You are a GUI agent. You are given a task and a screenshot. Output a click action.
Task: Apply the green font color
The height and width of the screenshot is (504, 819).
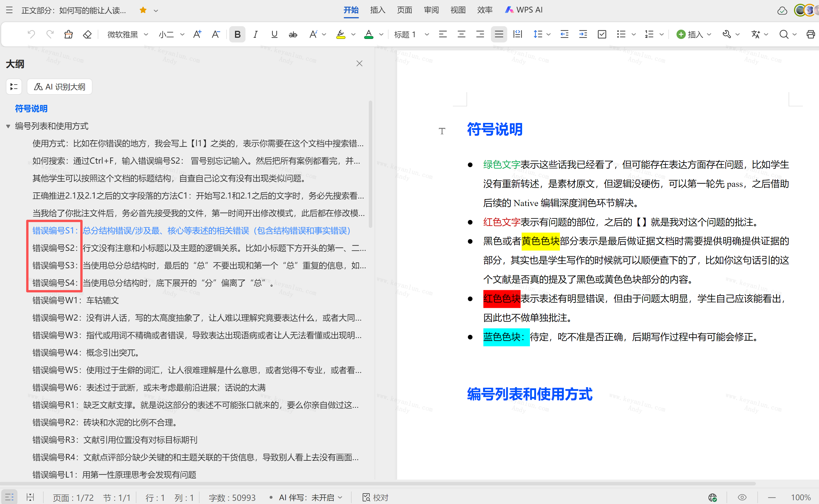[x=368, y=34]
